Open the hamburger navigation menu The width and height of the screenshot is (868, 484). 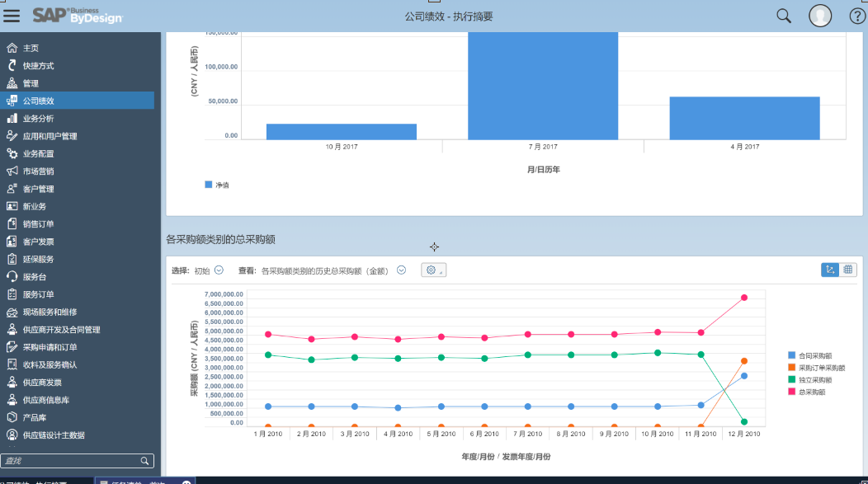point(12,16)
